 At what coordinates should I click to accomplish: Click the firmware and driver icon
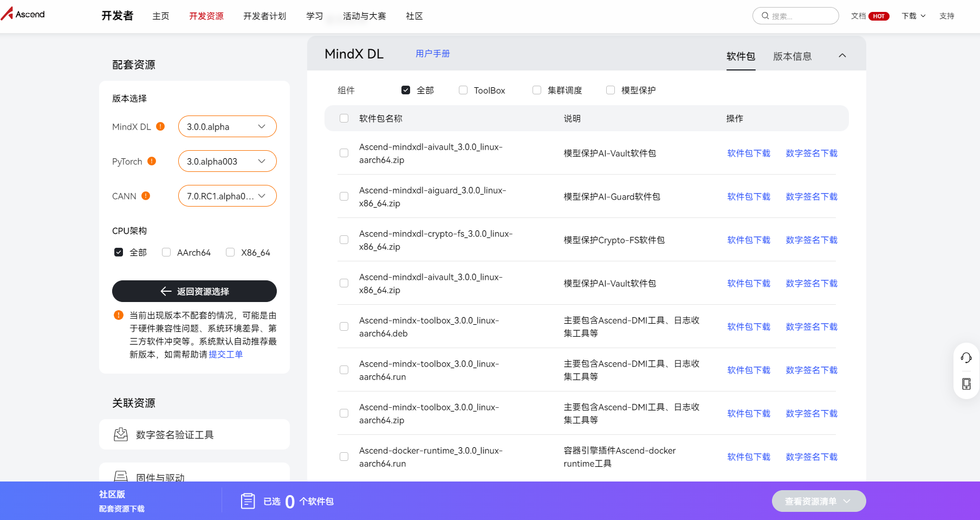coord(121,477)
